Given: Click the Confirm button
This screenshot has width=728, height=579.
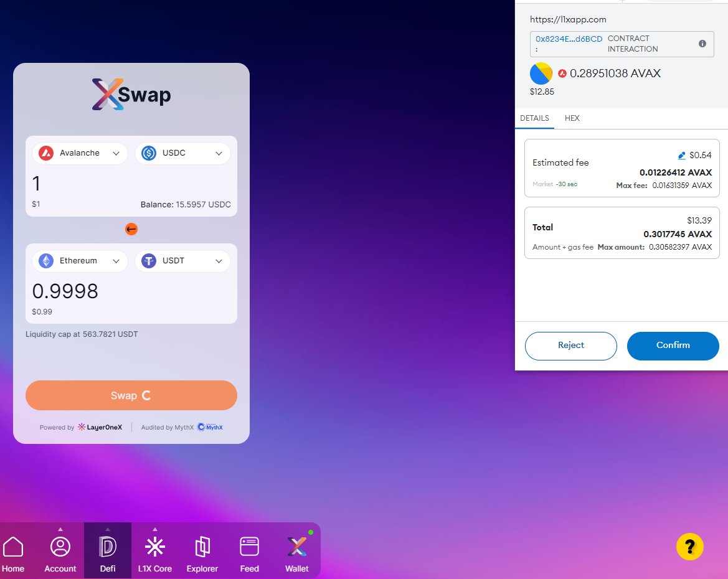Looking at the screenshot, I should coord(673,346).
